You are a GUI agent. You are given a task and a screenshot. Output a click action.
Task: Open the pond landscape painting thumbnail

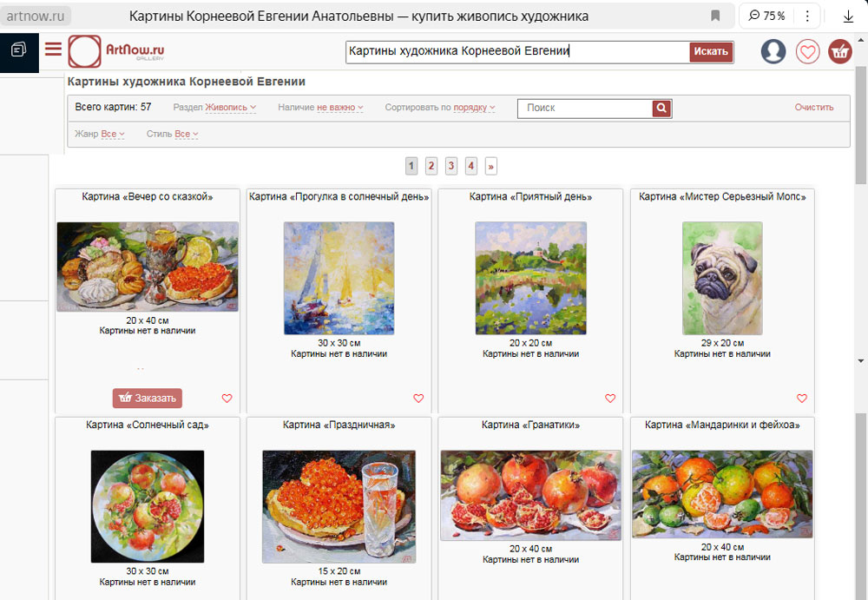click(530, 278)
